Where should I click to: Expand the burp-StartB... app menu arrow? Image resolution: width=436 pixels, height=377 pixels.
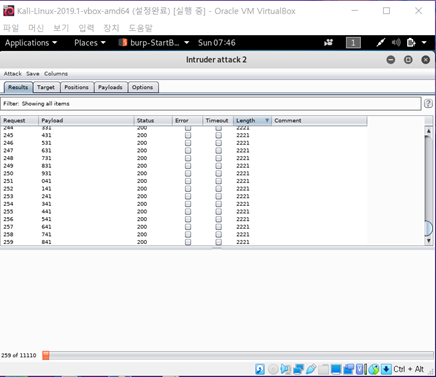tap(187, 43)
